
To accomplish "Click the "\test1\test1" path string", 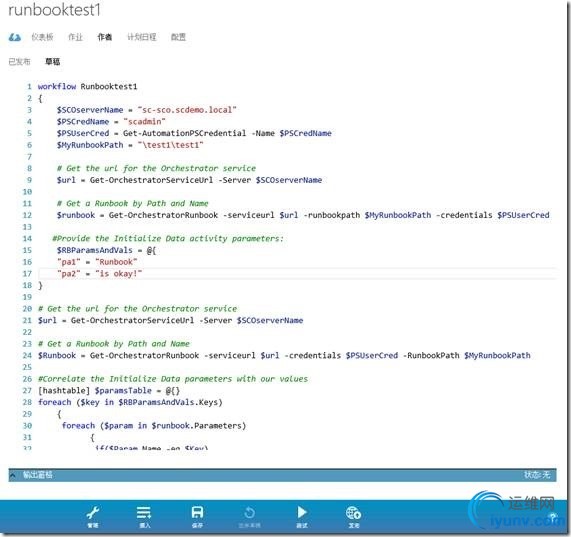I will 170,145.
